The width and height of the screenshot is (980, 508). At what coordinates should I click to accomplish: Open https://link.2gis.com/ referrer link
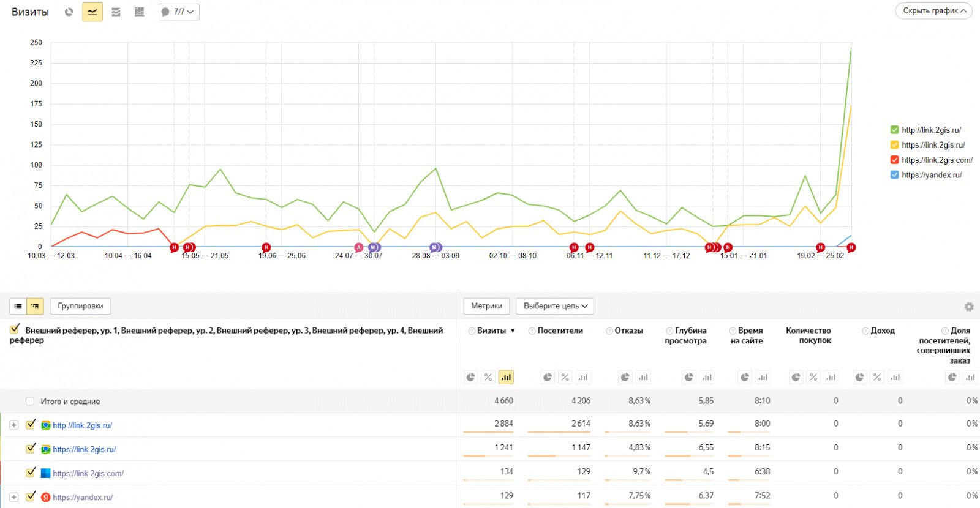[x=88, y=473]
